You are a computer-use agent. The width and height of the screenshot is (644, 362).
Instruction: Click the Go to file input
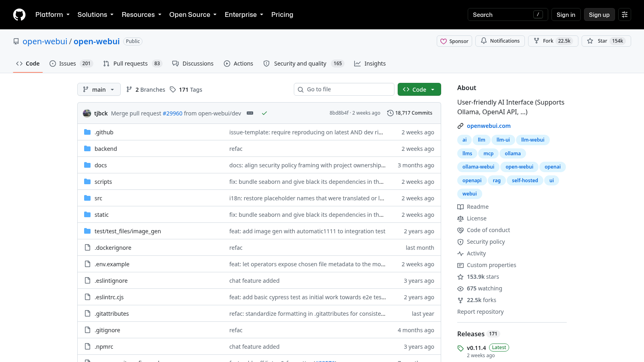tap(344, 89)
